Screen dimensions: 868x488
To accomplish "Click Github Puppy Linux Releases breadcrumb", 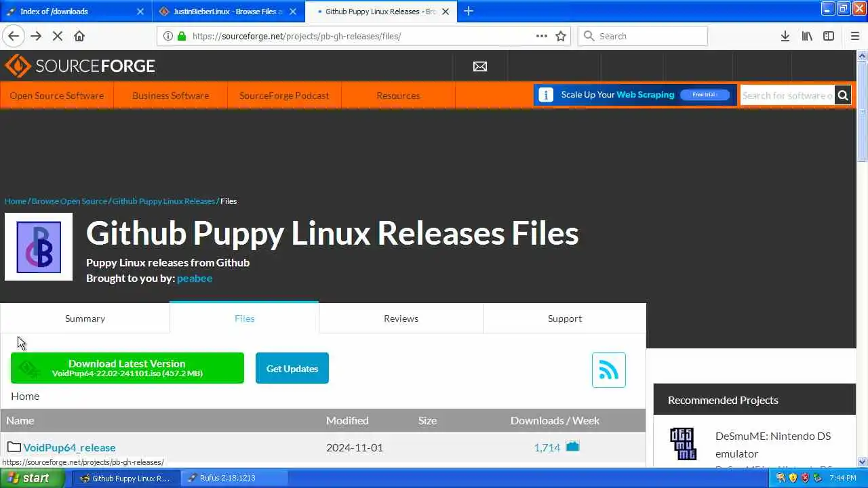I will [x=163, y=201].
